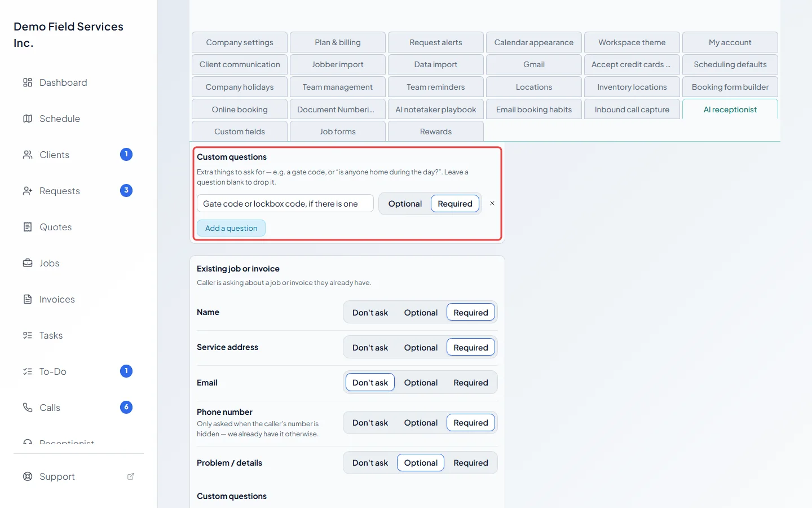Viewport: 812px width, 508px height.
Task: Select the AI receptionist tab
Action: [730, 110]
